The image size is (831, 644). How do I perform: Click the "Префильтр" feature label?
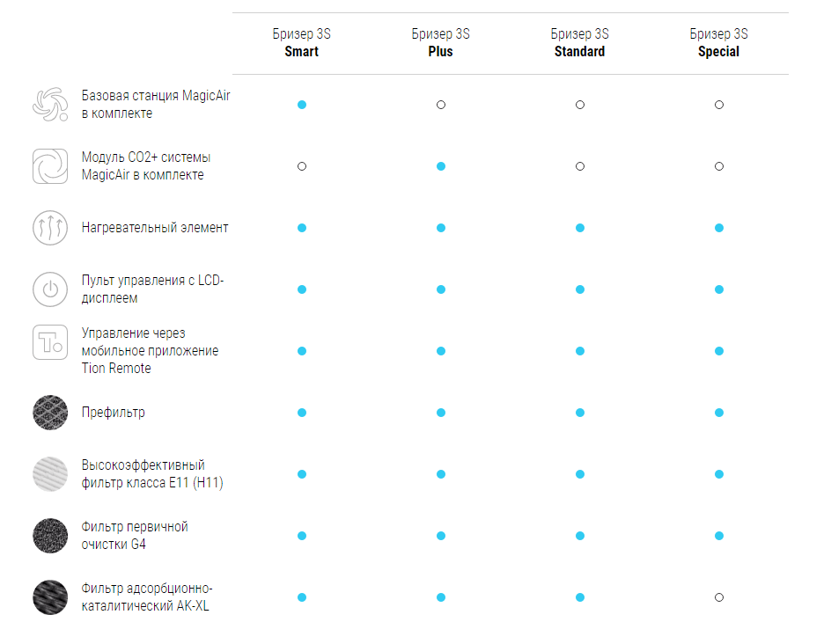coord(114,413)
